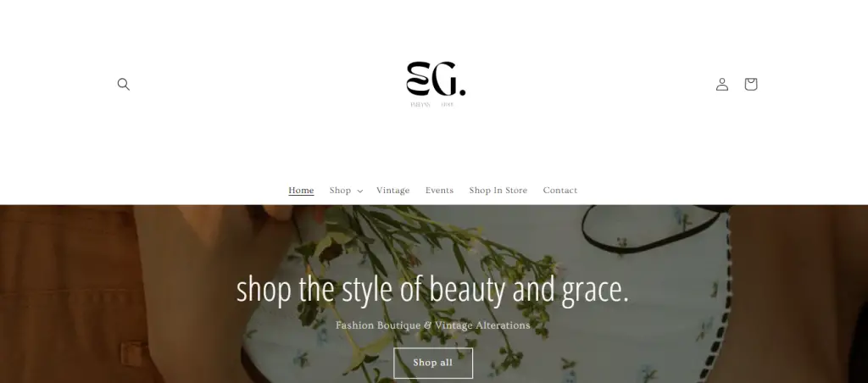Screen dimensions: 868x383
Task: Open the Shop dropdown menu label
Action: pos(340,191)
